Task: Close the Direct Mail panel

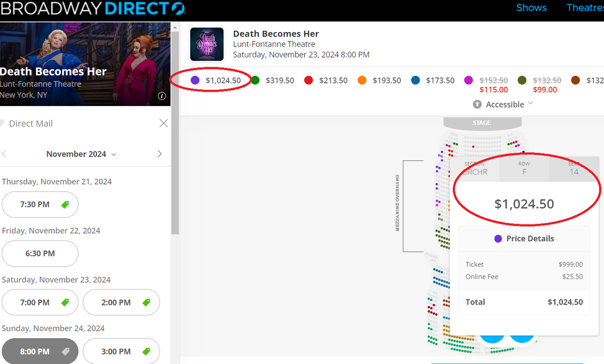Action: 164,123
